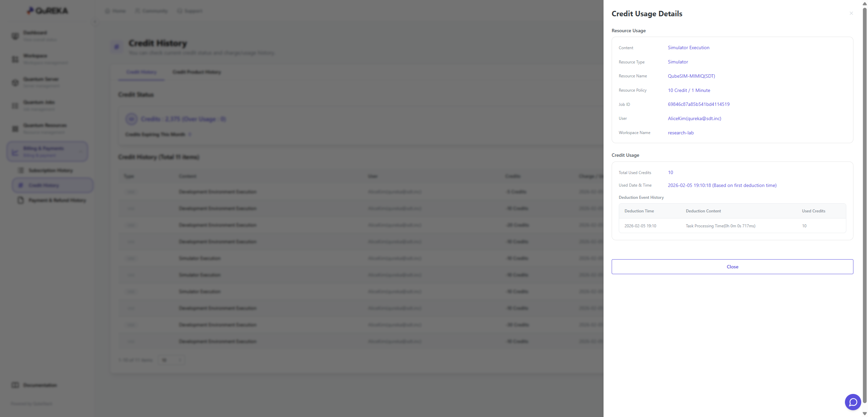868x417 pixels.
Task: Click the Job ID 69846c87a85b541bd4114519 value
Action: (x=698, y=104)
